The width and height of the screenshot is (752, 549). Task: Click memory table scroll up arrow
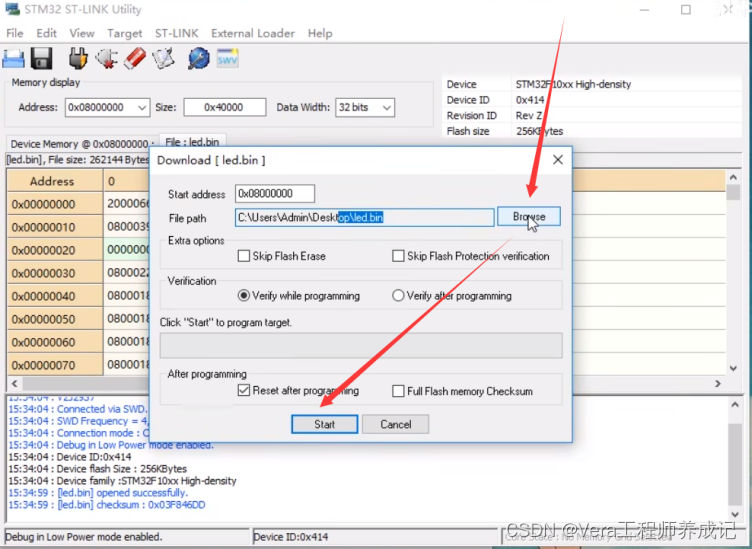point(733,177)
